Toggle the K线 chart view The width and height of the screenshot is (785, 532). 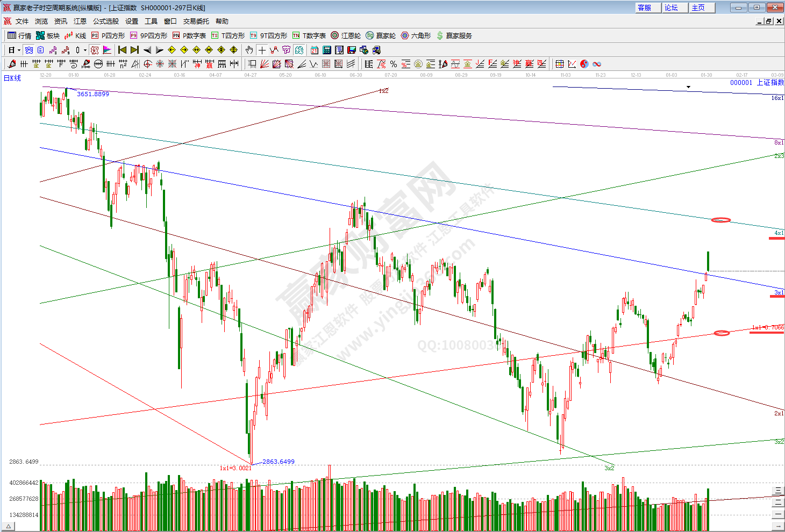click(75, 35)
